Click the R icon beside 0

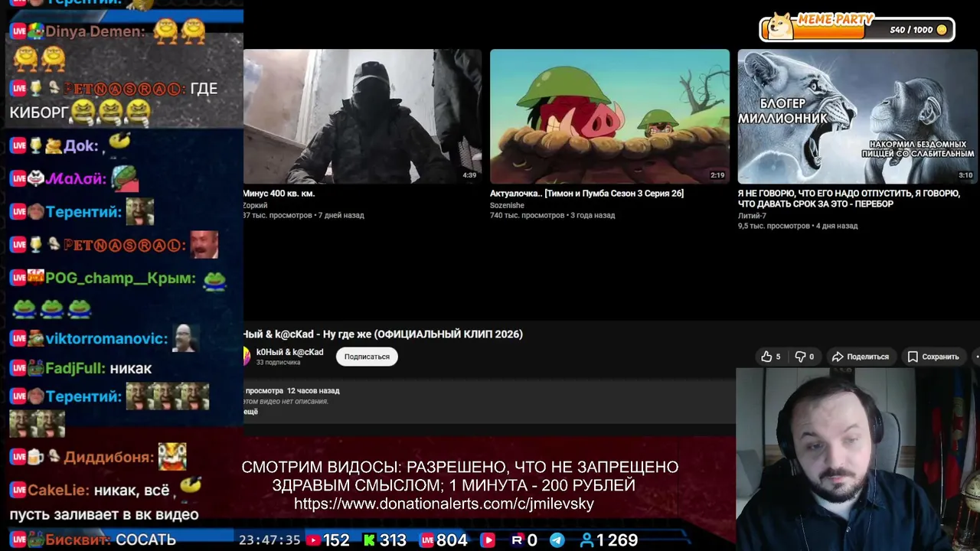(x=517, y=540)
